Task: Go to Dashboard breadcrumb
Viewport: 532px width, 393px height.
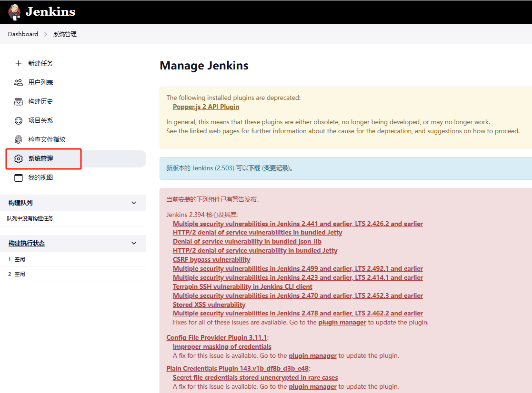Action: pyautogui.click(x=23, y=34)
